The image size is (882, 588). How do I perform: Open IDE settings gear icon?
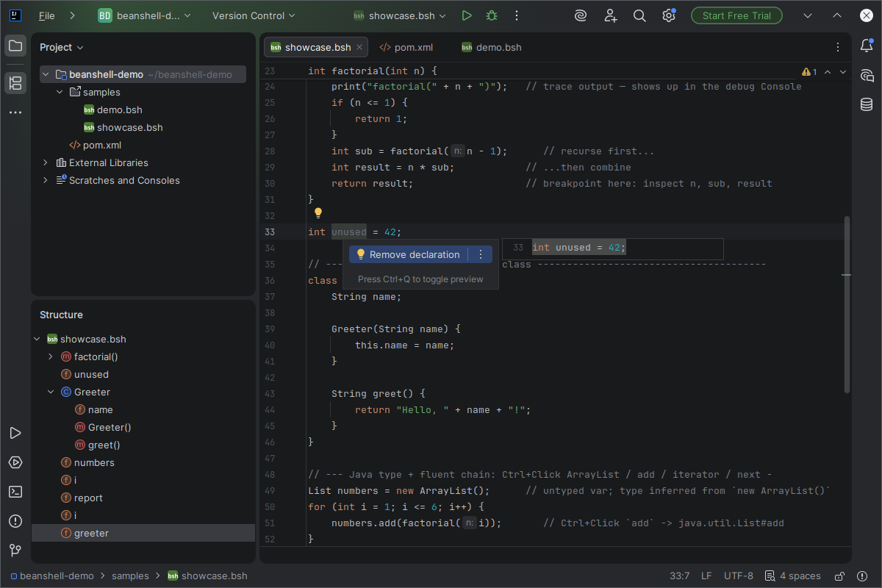(668, 15)
